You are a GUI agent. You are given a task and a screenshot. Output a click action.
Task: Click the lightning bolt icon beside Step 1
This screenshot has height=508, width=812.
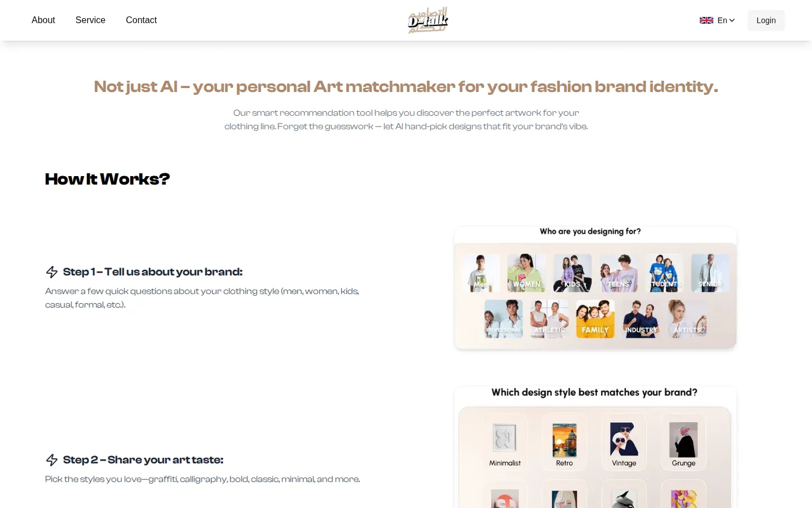pyautogui.click(x=52, y=272)
